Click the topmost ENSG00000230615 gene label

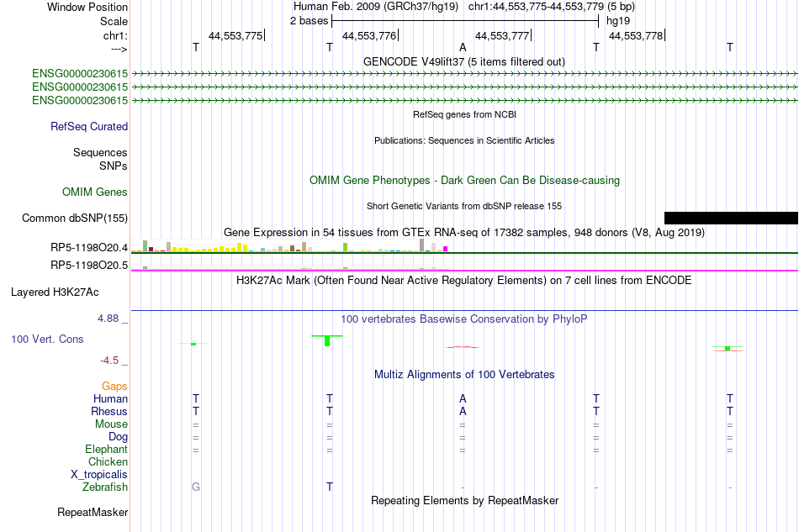(x=80, y=73)
